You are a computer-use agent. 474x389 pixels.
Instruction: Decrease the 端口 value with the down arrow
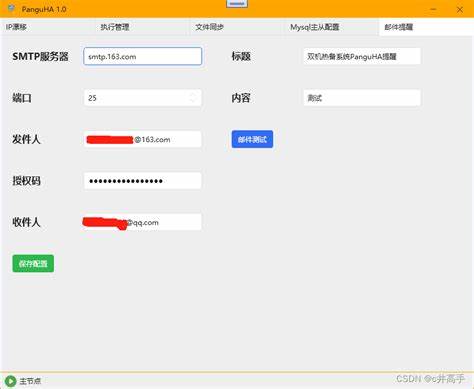click(x=193, y=101)
